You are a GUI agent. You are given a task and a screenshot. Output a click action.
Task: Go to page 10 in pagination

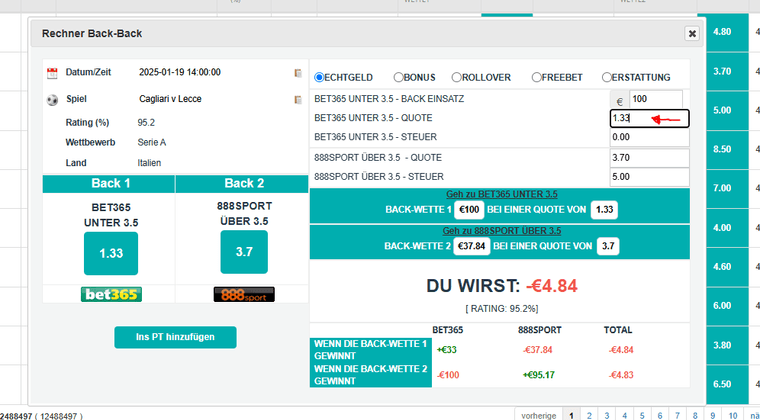pos(733,415)
